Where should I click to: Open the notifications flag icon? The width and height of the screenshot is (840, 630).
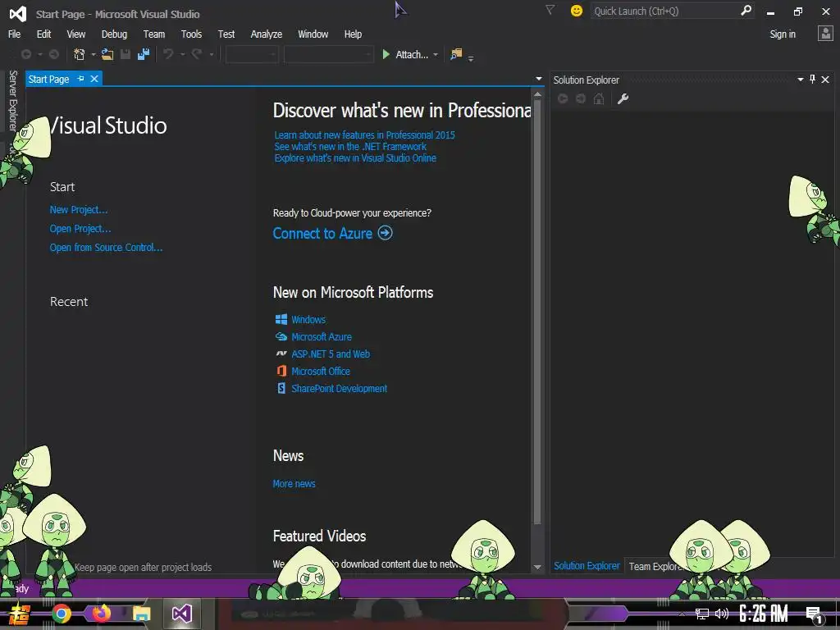pyautogui.click(x=550, y=10)
